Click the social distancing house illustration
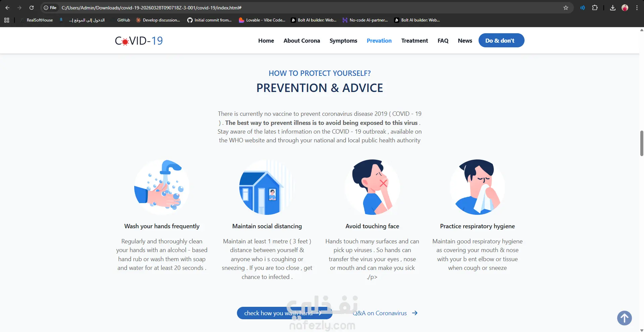This screenshot has height=332, width=644. (267, 187)
